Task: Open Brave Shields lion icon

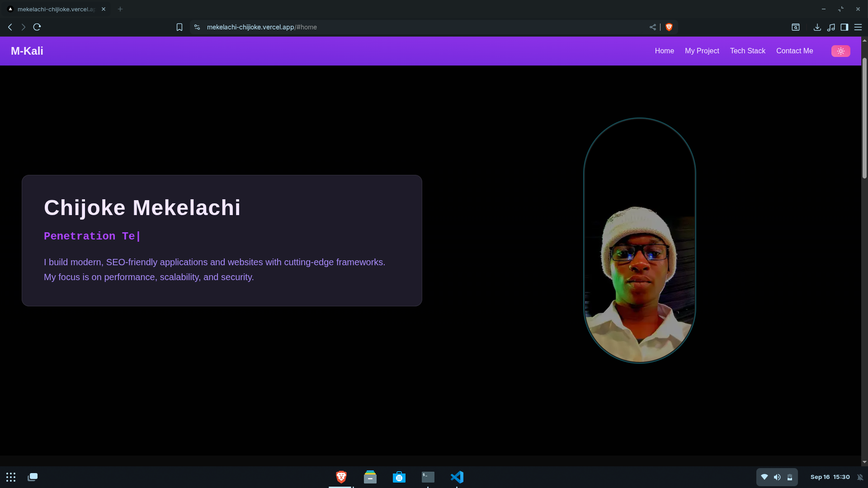Action: pos(669,27)
